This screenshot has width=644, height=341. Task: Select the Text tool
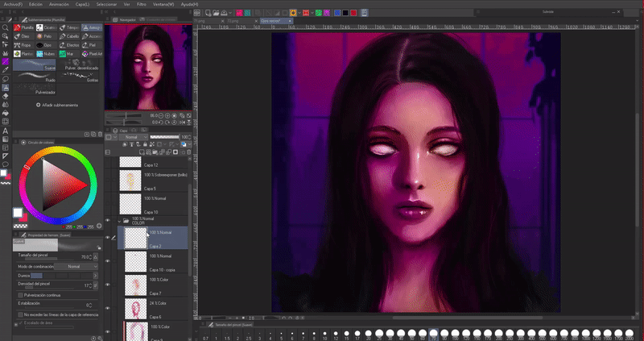(6, 131)
